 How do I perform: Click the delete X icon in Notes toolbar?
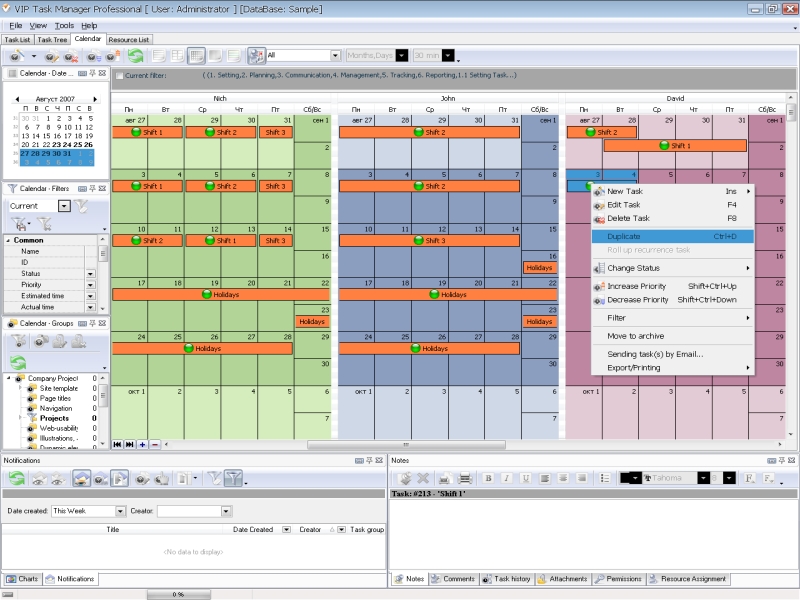click(423, 478)
